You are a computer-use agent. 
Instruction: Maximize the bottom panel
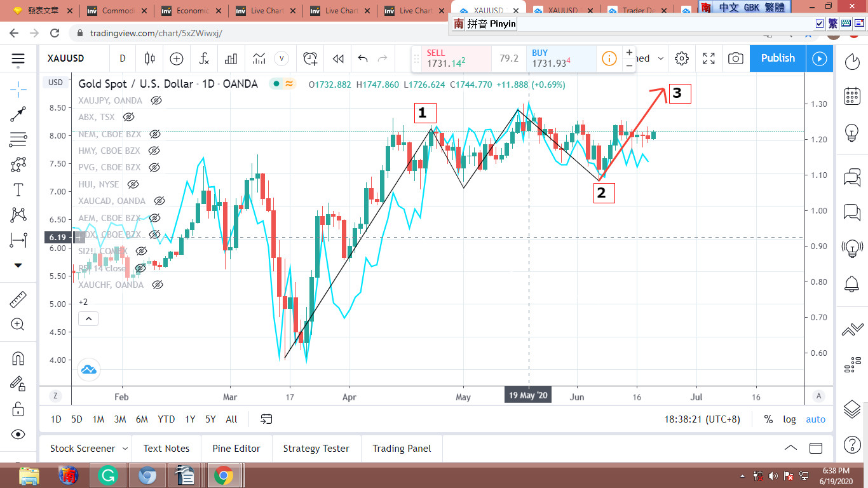point(816,448)
